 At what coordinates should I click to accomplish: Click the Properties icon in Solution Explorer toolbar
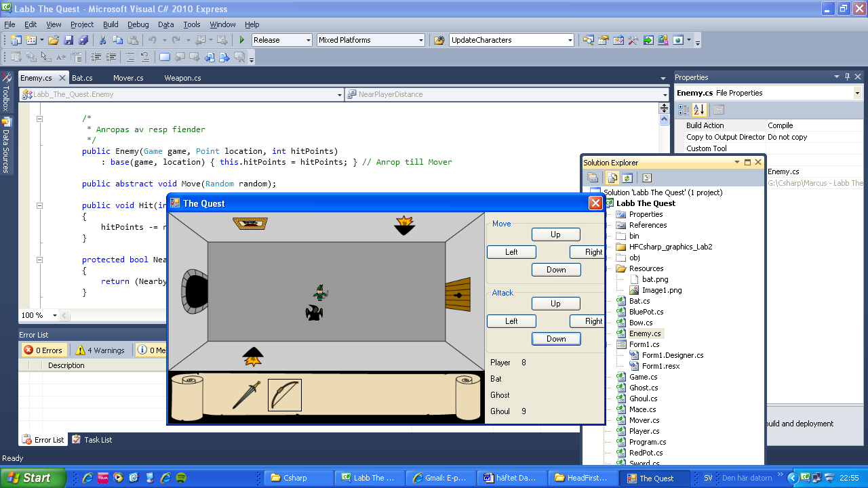[x=593, y=178]
